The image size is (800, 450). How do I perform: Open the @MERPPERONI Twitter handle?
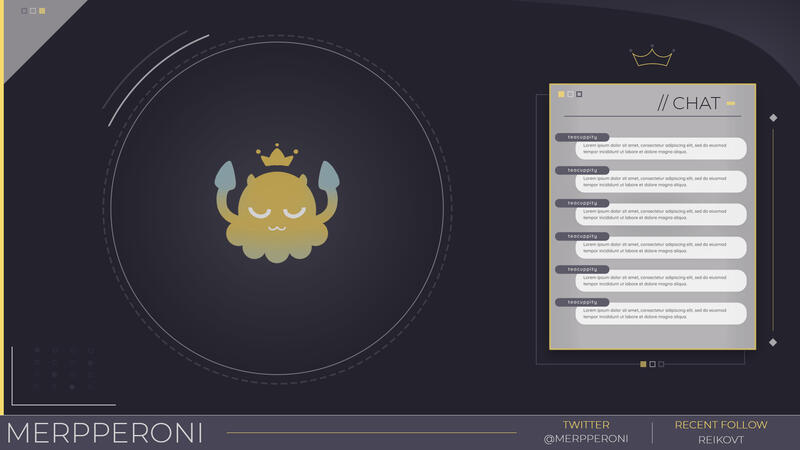tap(586, 439)
